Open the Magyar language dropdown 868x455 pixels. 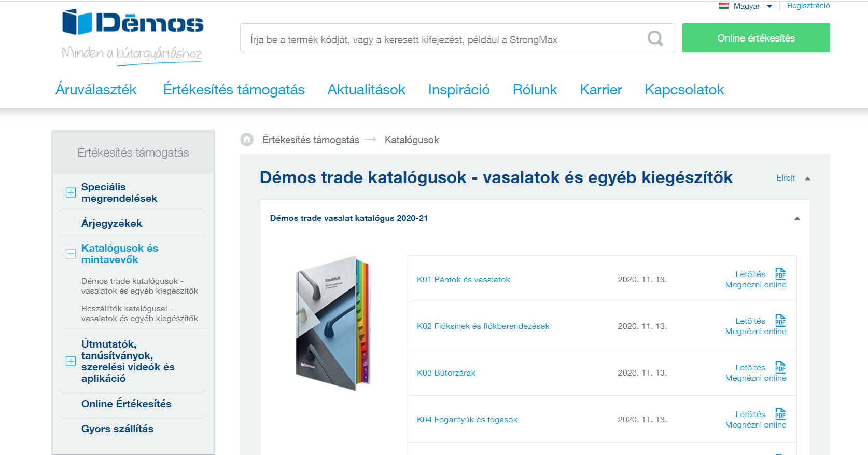coord(752,6)
